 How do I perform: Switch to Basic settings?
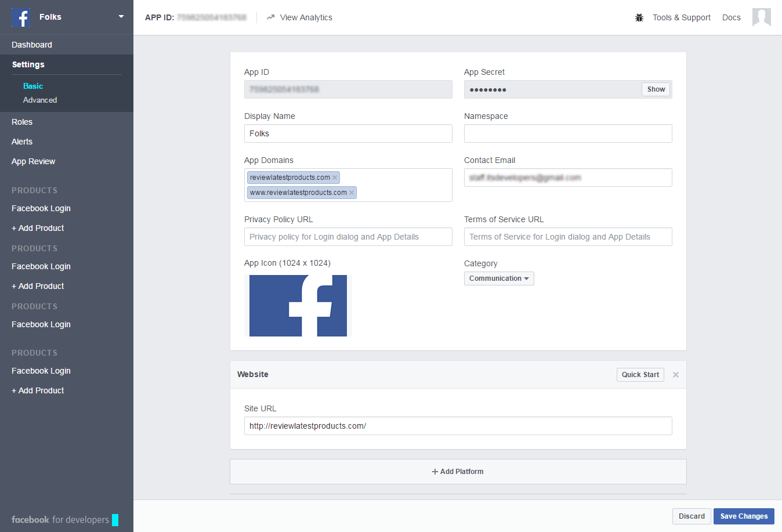[x=33, y=86]
